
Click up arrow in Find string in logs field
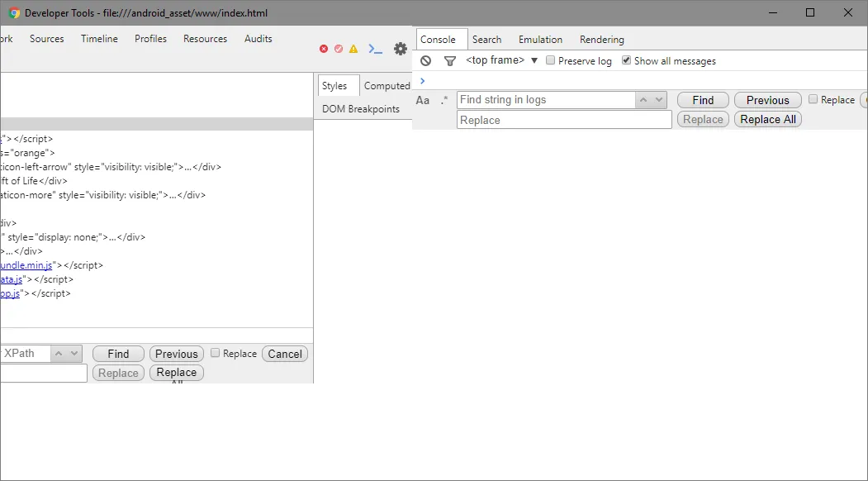tap(643, 100)
